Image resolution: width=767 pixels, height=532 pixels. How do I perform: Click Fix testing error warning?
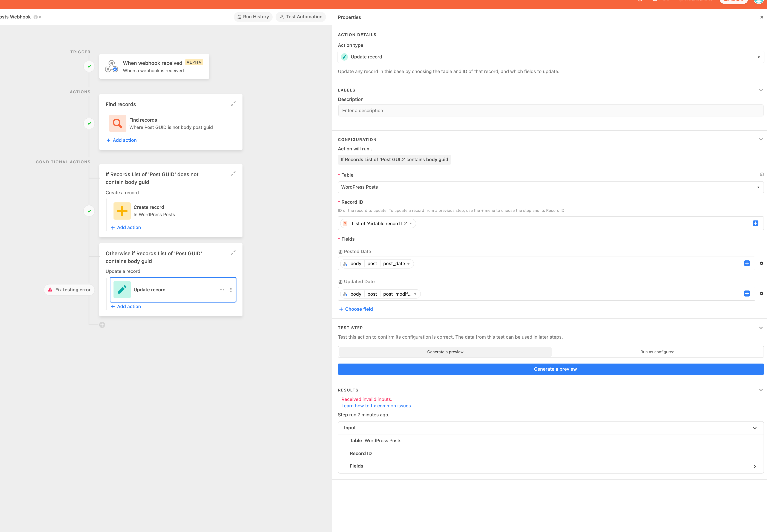coord(69,290)
